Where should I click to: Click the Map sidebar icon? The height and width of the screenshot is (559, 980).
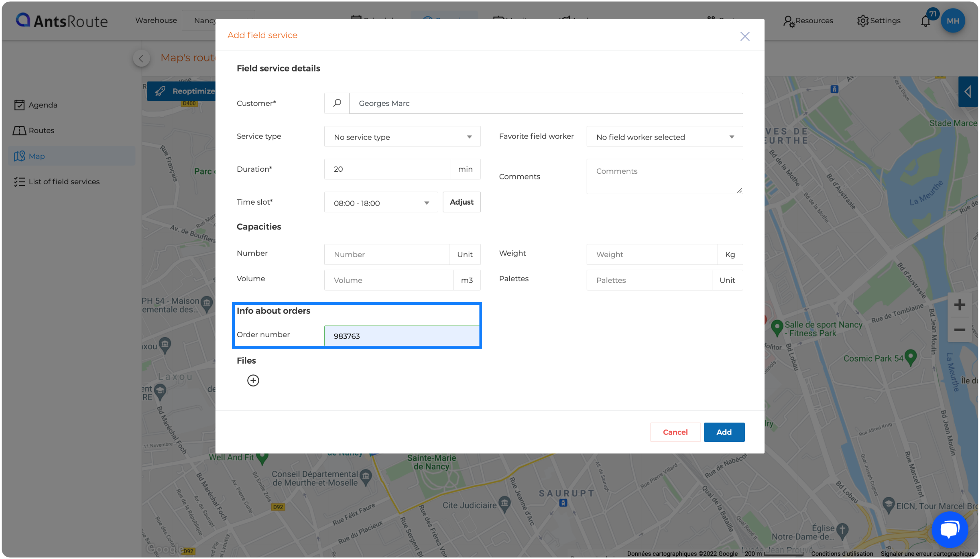coord(20,156)
